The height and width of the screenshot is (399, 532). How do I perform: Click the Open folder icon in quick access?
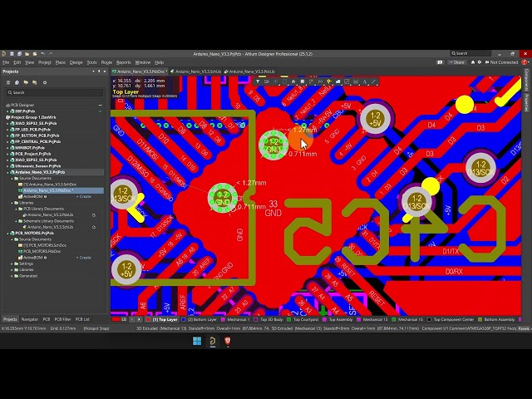pos(27,53)
